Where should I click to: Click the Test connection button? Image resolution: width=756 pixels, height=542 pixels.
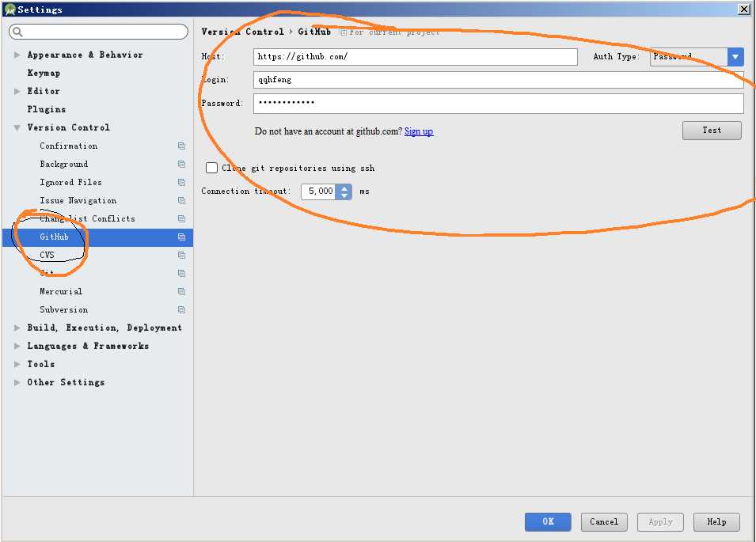(x=712, y=131)
